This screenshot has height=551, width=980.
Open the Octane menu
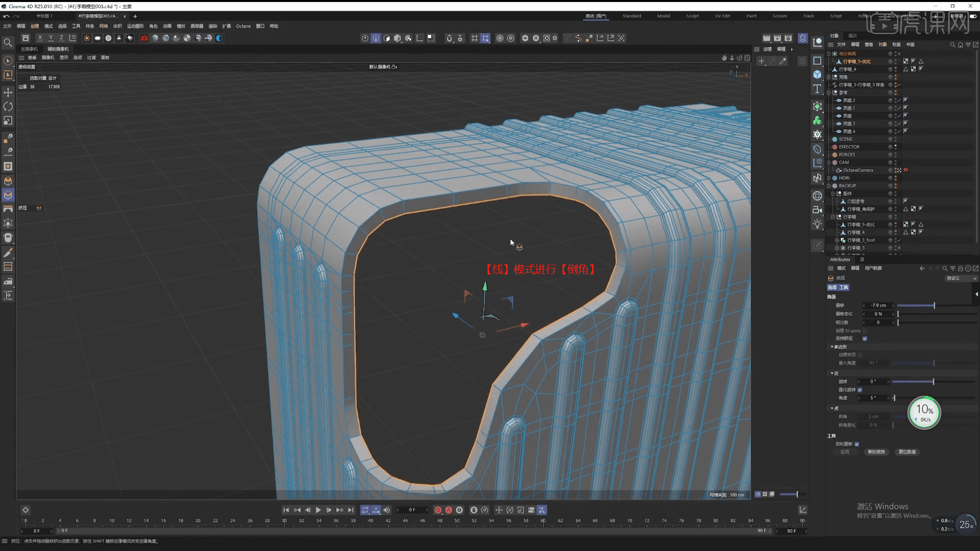[243, 26]
